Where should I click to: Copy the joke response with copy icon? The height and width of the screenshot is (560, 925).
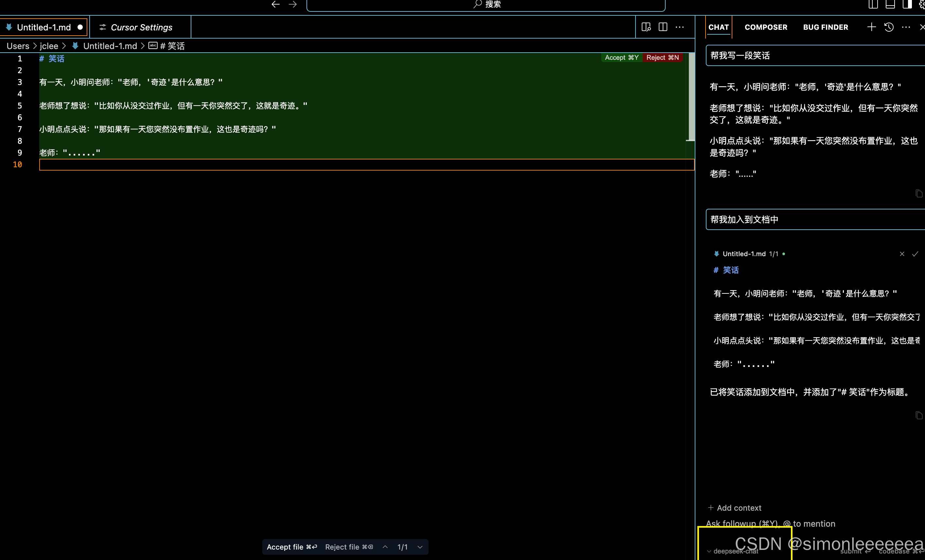tap(918, 193)
